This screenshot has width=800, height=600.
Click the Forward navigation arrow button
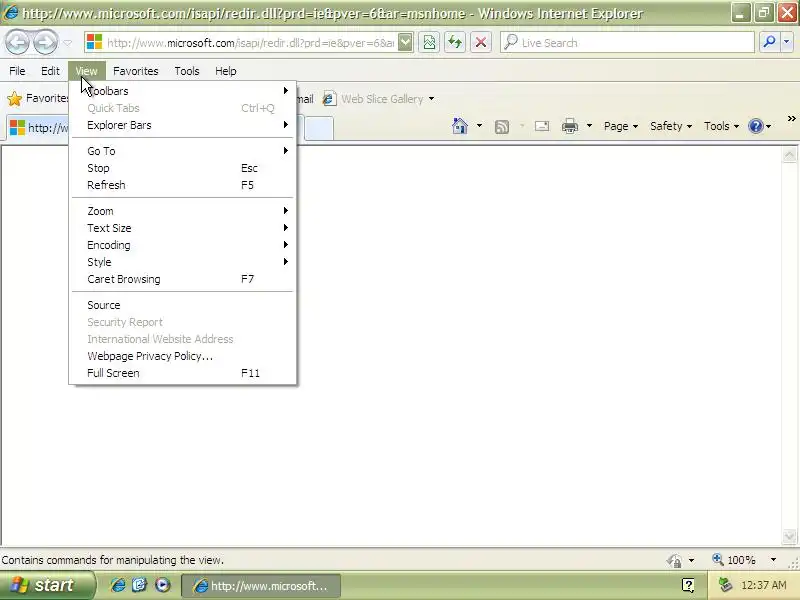[x=46, y=43]
